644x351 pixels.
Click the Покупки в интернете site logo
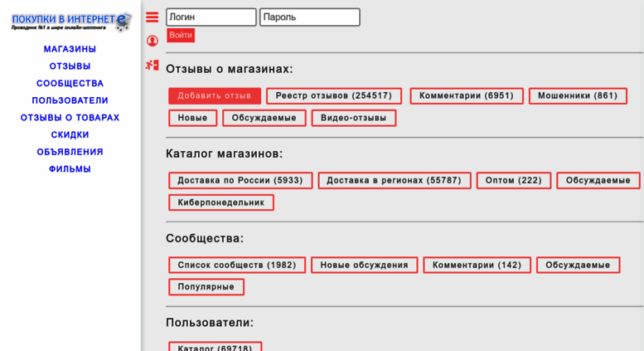coord(71,22)
